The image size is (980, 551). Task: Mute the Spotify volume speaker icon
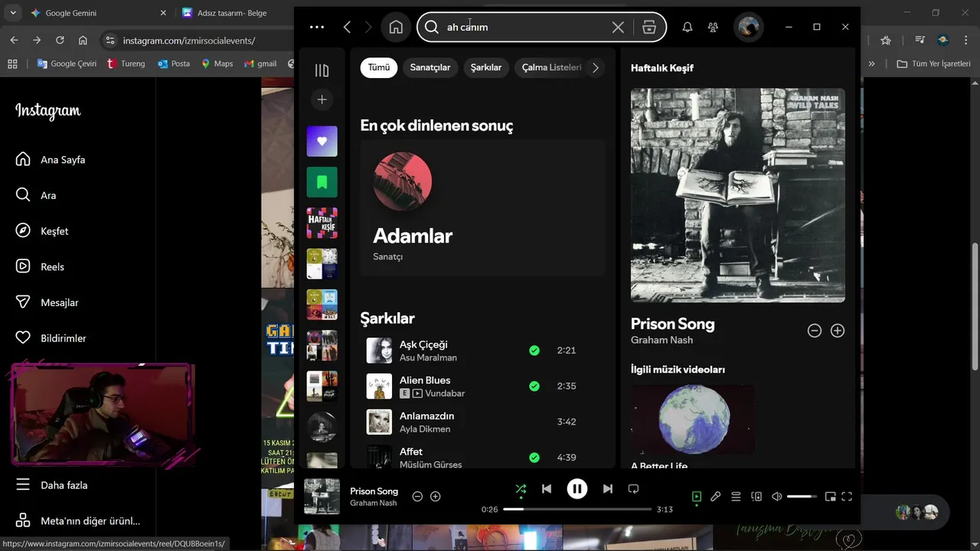(x=777, y=497)
